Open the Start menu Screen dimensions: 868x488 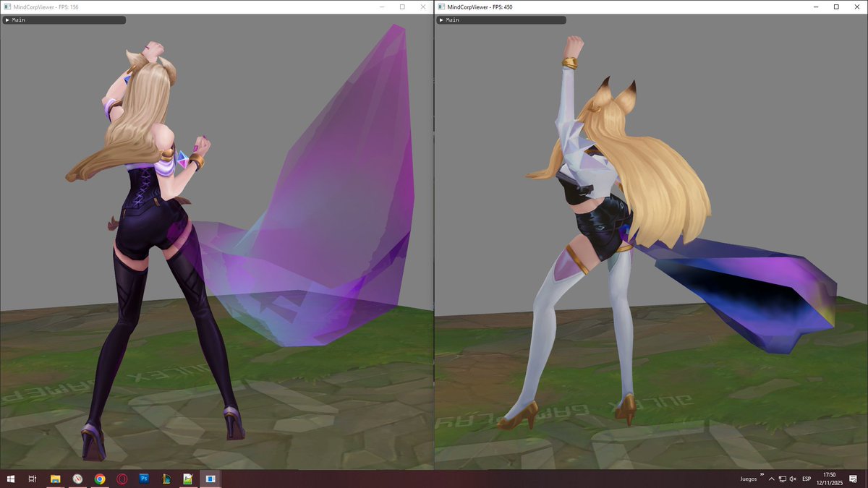pos(10,479)
